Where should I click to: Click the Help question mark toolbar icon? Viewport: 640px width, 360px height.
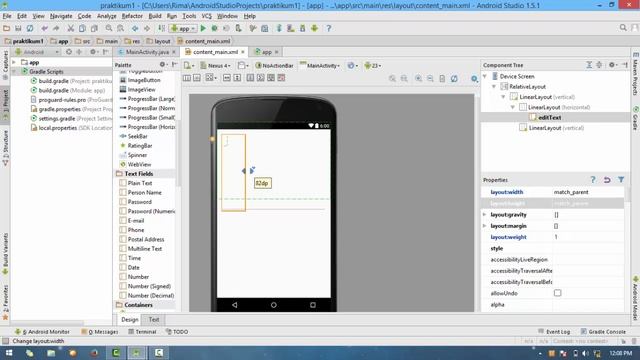click(329, 28)
